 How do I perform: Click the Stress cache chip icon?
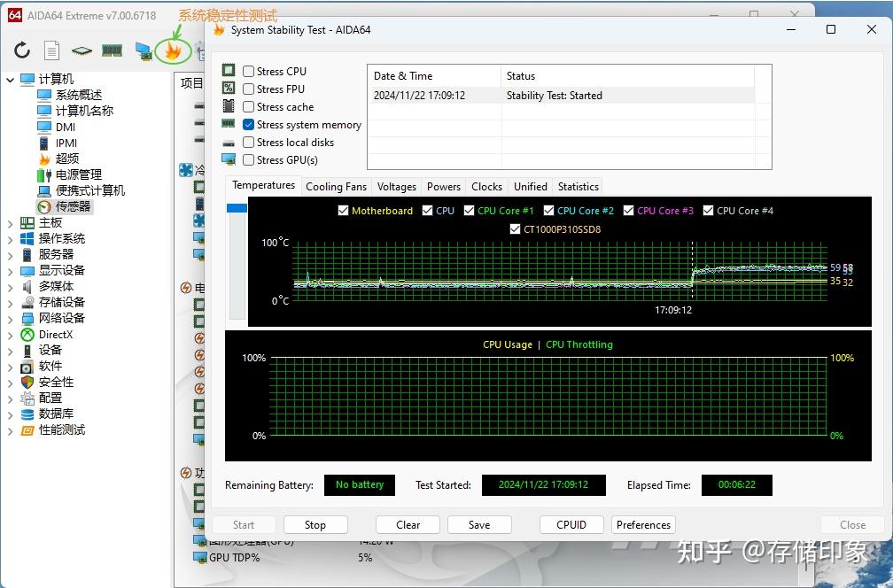click(229, 106)
